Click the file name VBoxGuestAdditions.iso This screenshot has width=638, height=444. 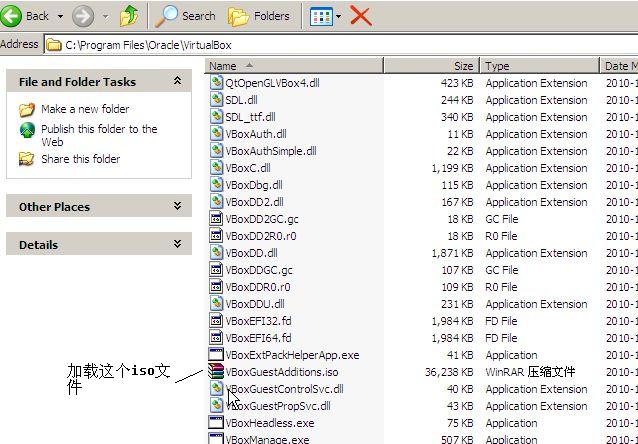pyautogui.click(x=282, y=372)
